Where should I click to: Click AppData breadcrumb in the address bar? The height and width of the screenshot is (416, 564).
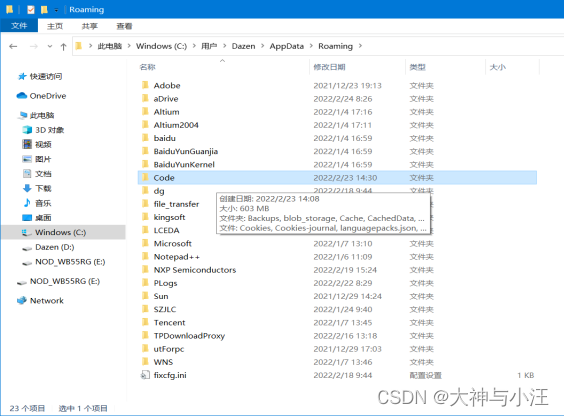coord(287,46)
